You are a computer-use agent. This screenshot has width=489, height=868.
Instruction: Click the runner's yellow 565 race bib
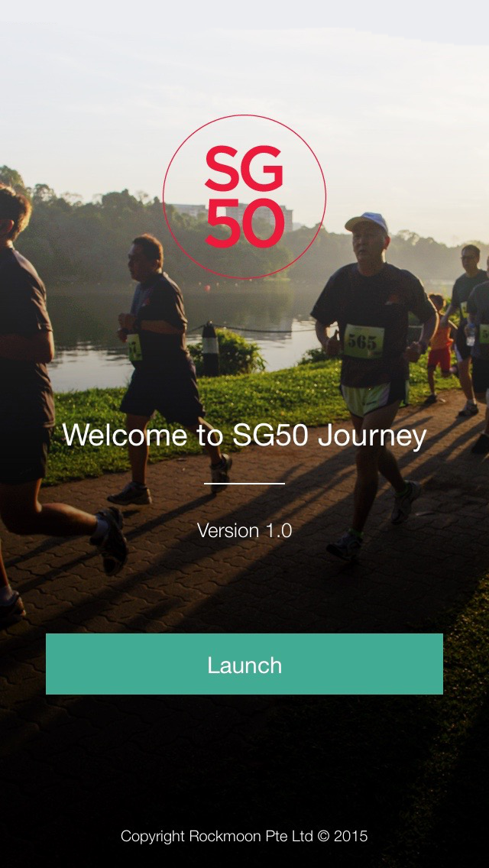pos(364,342)
